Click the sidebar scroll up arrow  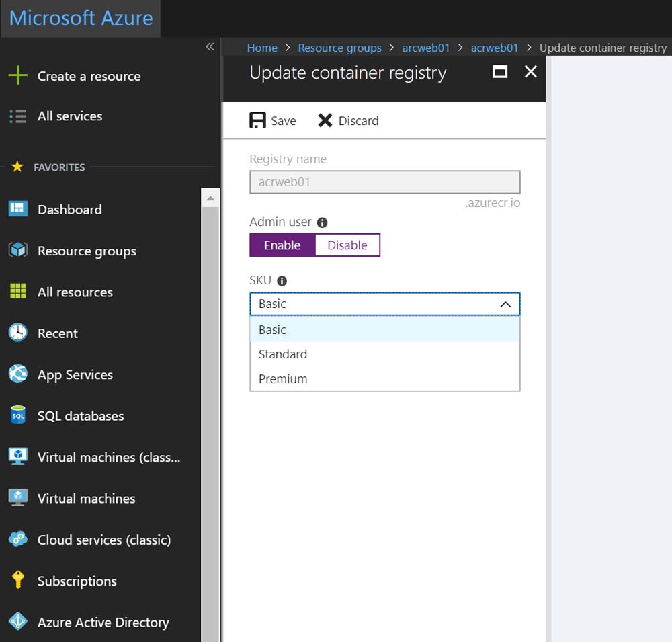click(x=210, y=199)
